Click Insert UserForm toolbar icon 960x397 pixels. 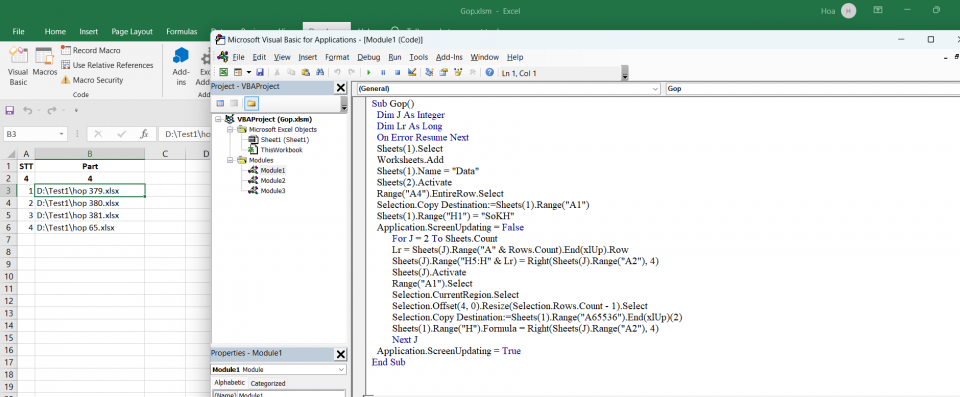(238, 72)
